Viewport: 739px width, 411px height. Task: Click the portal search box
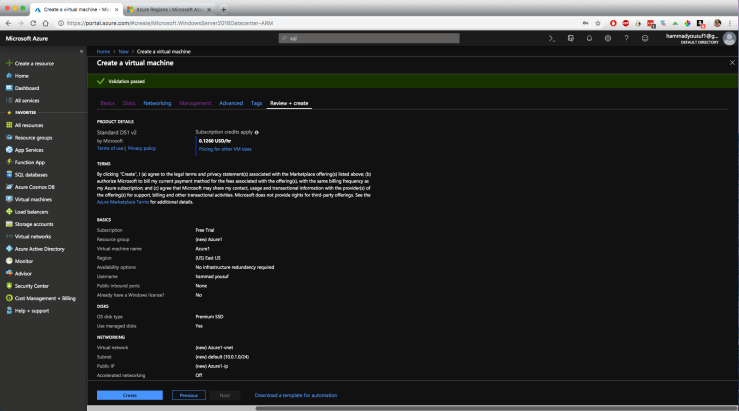point(400,38)
